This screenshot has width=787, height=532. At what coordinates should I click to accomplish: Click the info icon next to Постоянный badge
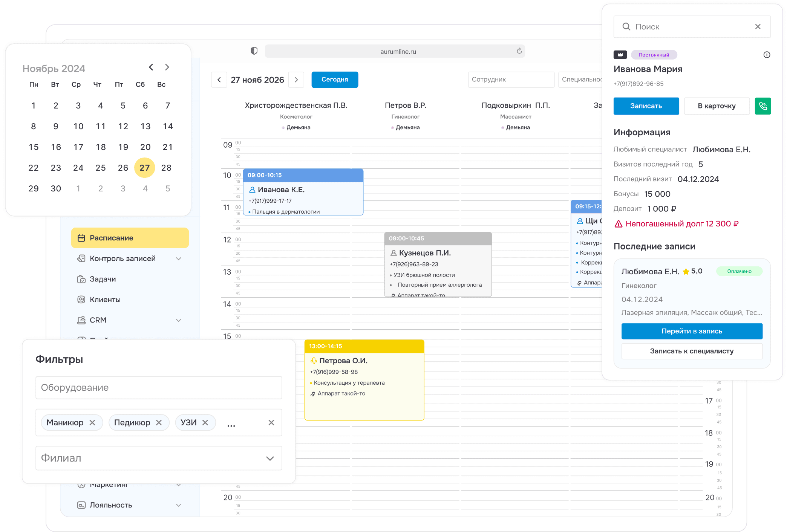click(766, 55)
